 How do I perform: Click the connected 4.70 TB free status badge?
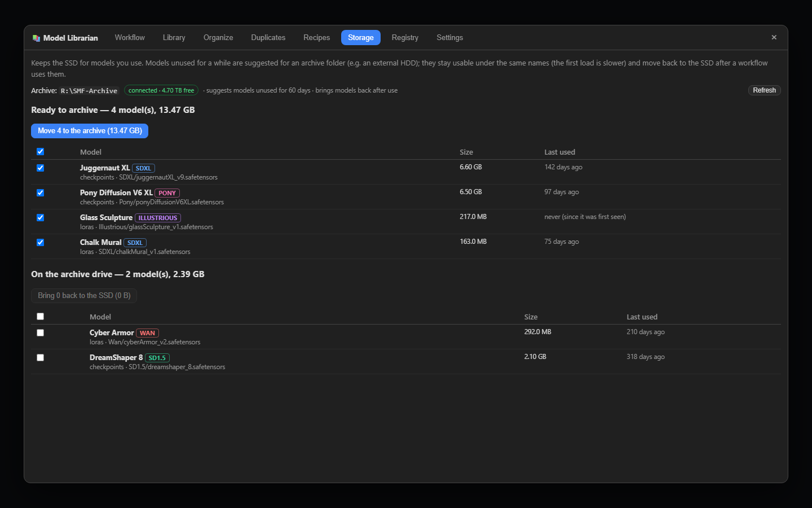(x=161, y=90)
